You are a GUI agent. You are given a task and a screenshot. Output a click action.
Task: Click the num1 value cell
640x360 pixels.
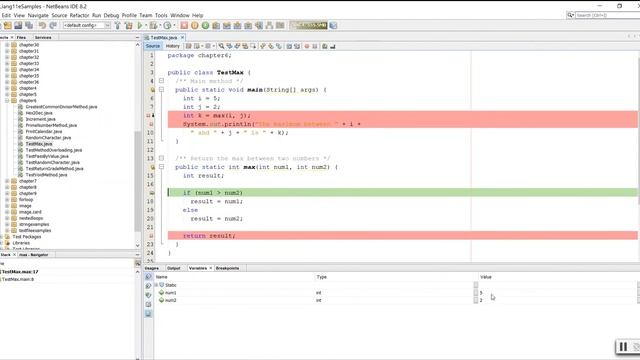(558, 293)
